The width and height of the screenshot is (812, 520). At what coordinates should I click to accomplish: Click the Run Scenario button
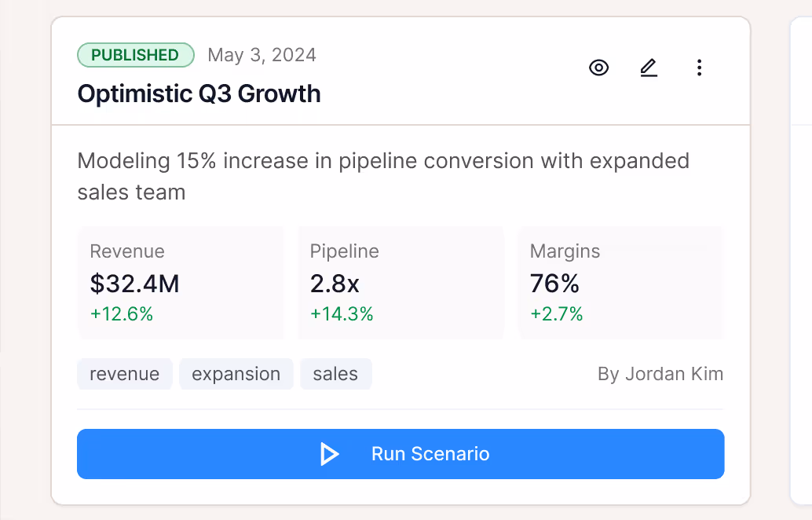[401, 454]
